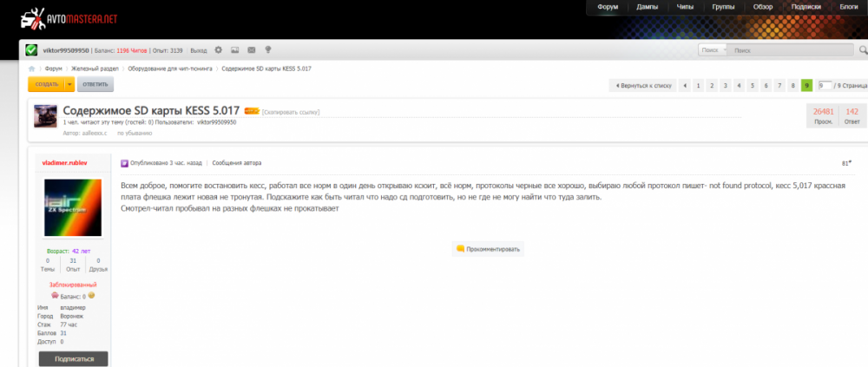Click previous page arrow in pagination

[x=686, y=85]
